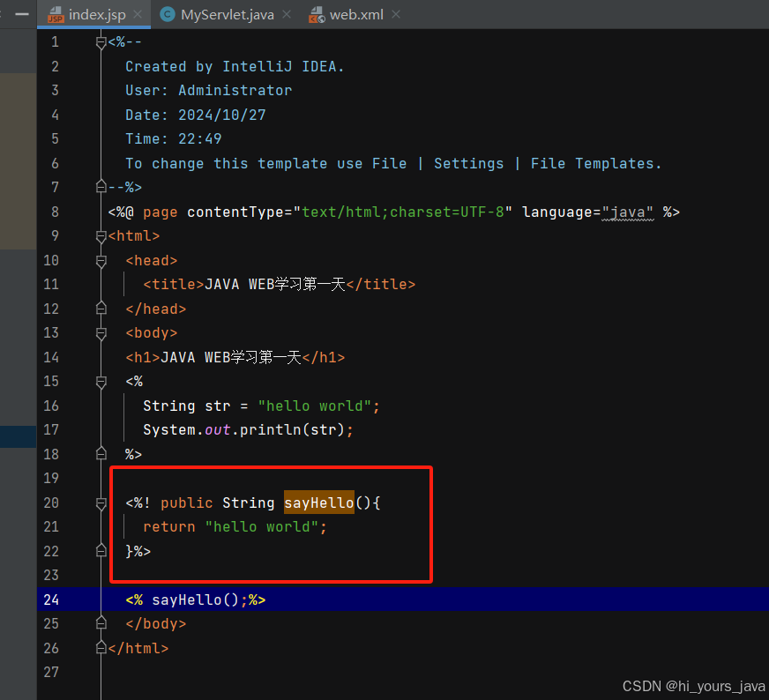Click the XML file icon on web.xml tab
The height and width of the screenshot is (700, 769).
point(317,15)
